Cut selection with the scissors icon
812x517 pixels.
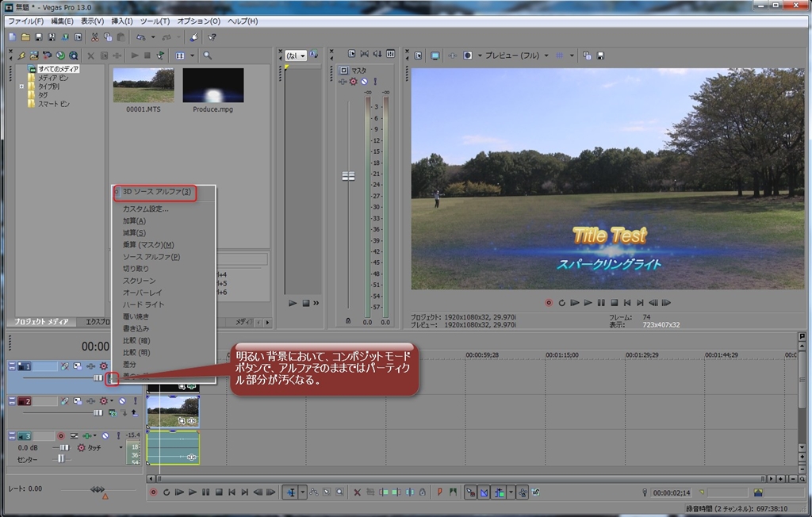pos(95,37)
